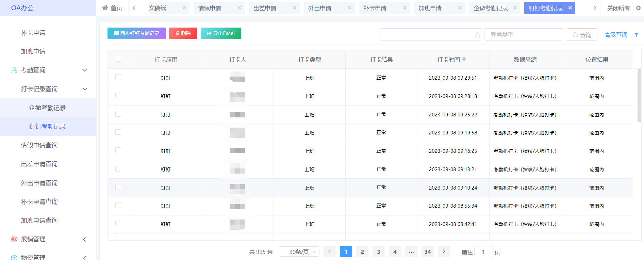
Task: Check the row with time 09:29:51
Action: pos(118,77)
